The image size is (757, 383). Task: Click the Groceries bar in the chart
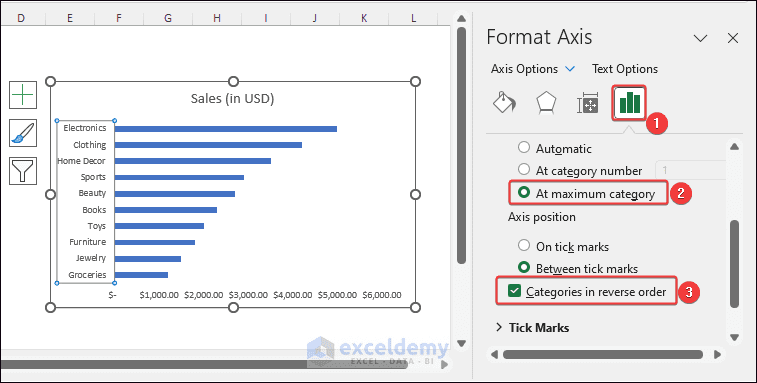(x=141, y=275)
